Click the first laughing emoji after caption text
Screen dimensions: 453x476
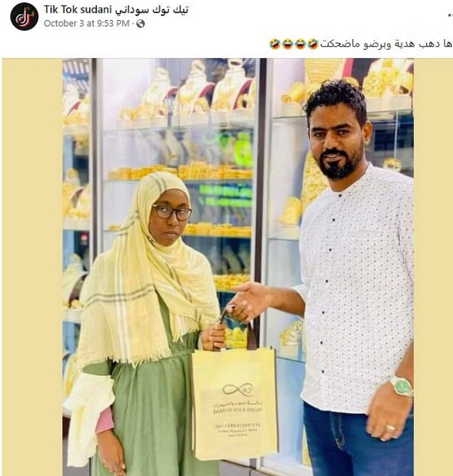313,44
